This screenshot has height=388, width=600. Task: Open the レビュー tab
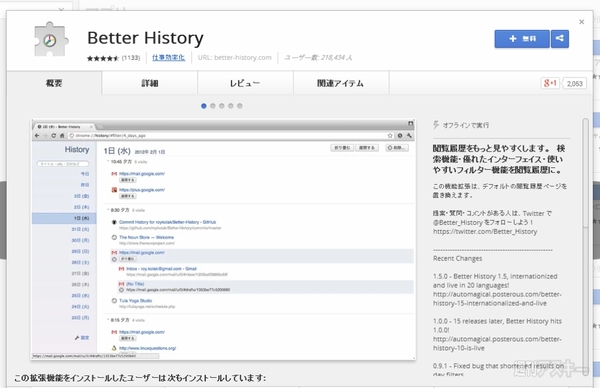coord(245,83)
